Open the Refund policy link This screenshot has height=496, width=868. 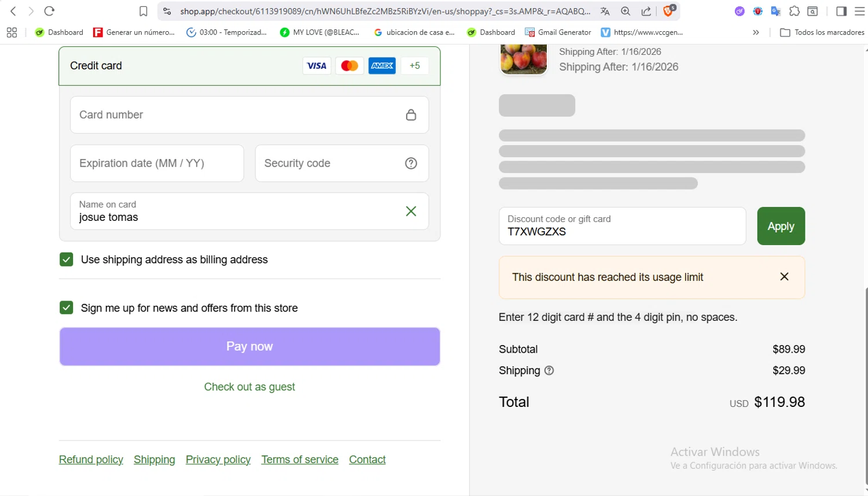click(91, 460)
